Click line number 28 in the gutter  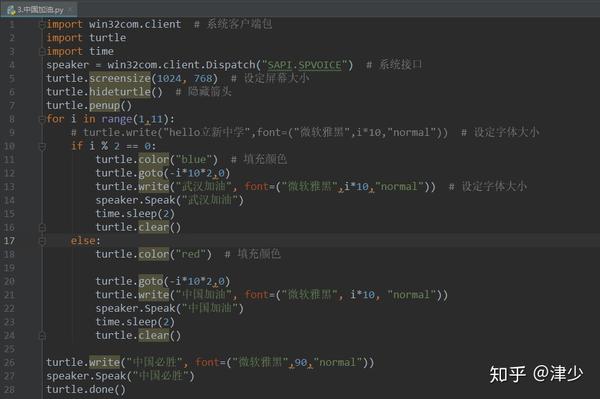[9, 390]
